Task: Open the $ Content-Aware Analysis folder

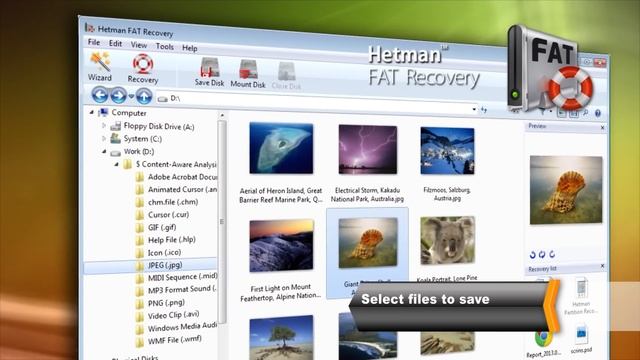Action: [176, 164]
